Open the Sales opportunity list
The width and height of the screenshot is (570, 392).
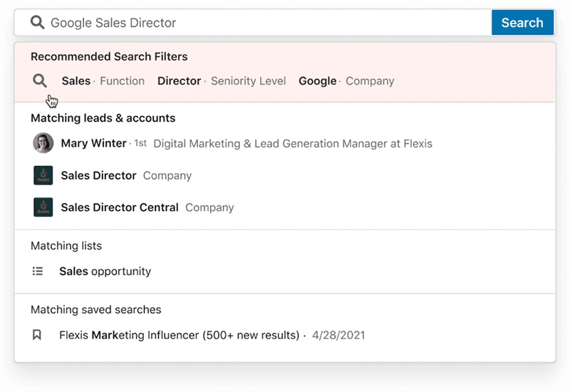tap(105, 272)
